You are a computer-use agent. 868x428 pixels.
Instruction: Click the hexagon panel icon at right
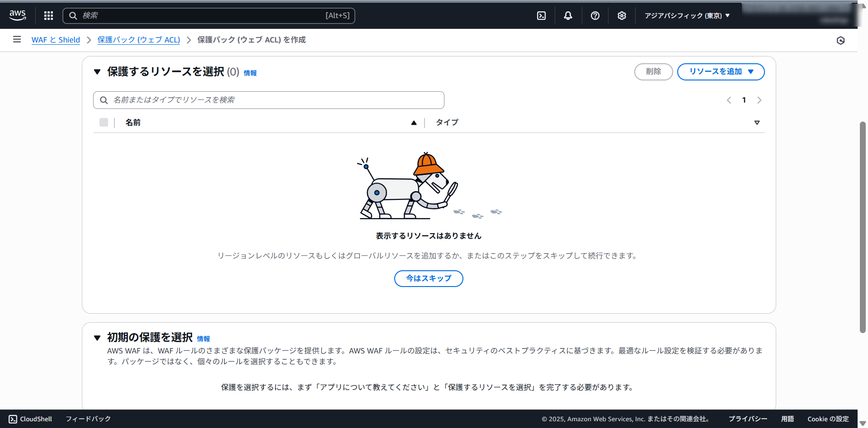pos(840,41)
